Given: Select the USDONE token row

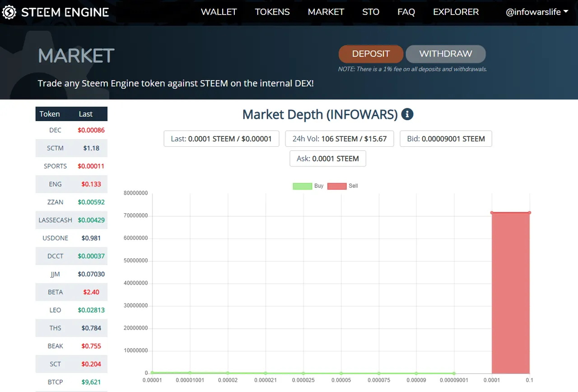Looking at the screenshot, I should (71, 238).
